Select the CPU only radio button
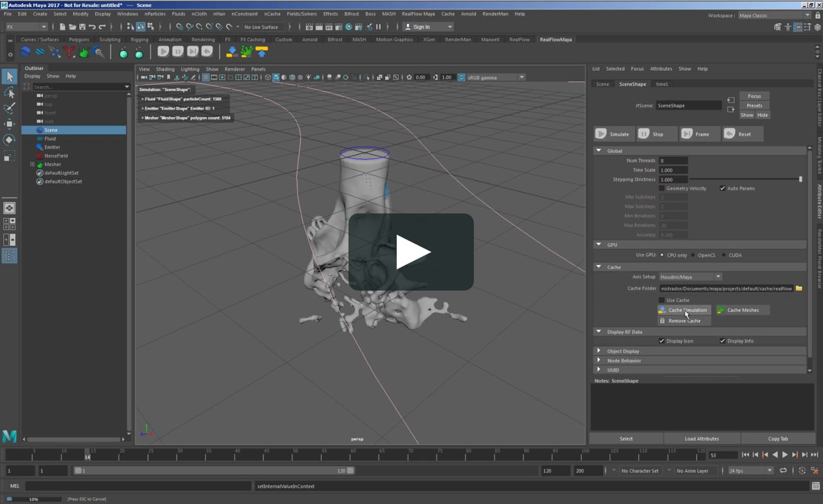 coord(662,255)
